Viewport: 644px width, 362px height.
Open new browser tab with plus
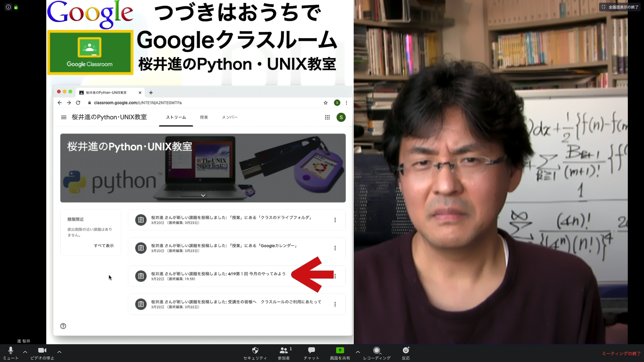point(151,93)
